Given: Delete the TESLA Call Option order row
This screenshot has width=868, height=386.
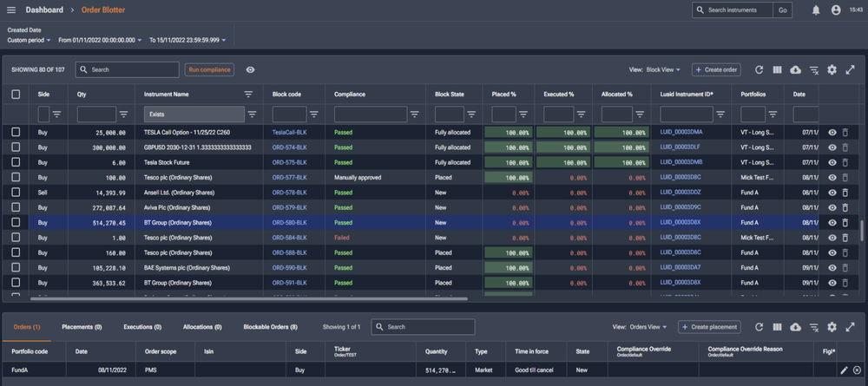Looking at the screenshot, I should coord(845,132).
